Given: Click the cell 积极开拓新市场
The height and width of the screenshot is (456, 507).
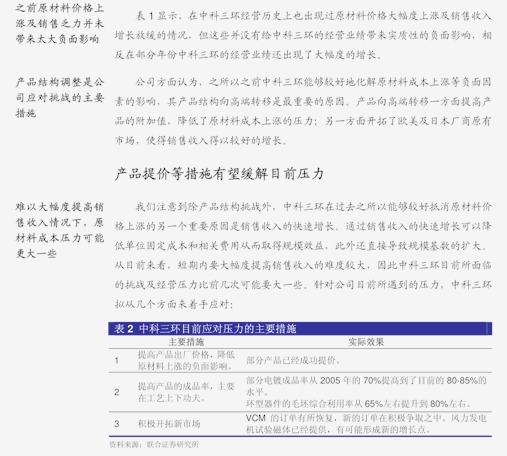Looking at the screenshot, I should click(x=169, y=424).
